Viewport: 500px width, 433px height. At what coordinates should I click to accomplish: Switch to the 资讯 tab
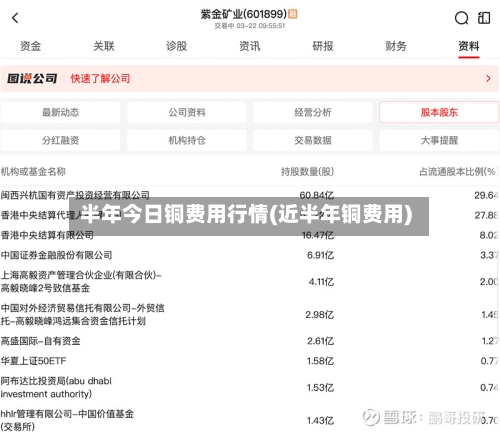(x=250, y=46)
